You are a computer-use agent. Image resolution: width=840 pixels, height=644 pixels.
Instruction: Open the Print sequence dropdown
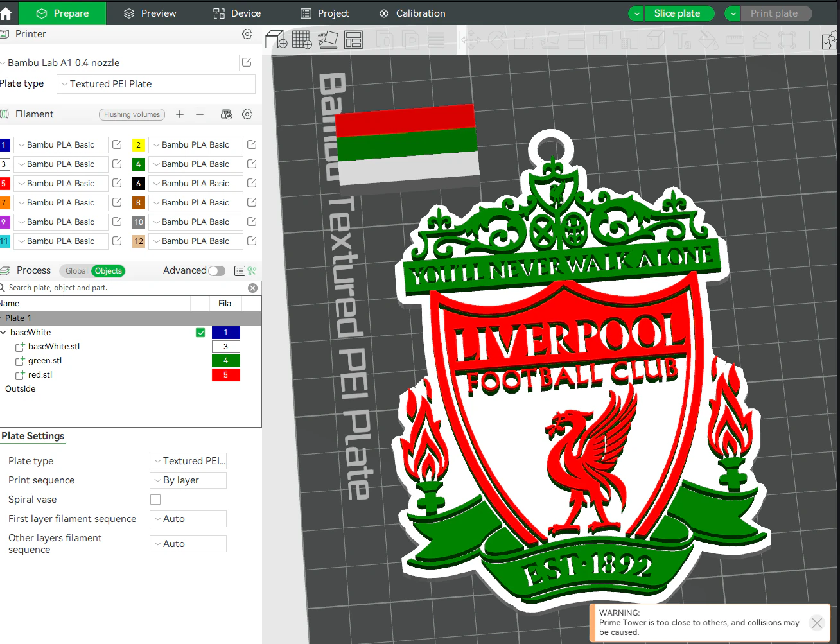[188, 480]
